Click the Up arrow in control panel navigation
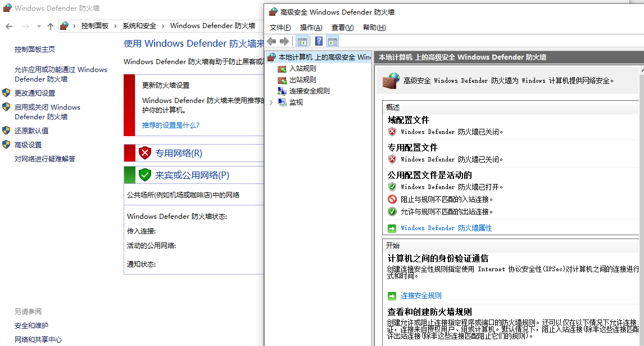This screenshot has width=644, height=346. tap(51, 26)
